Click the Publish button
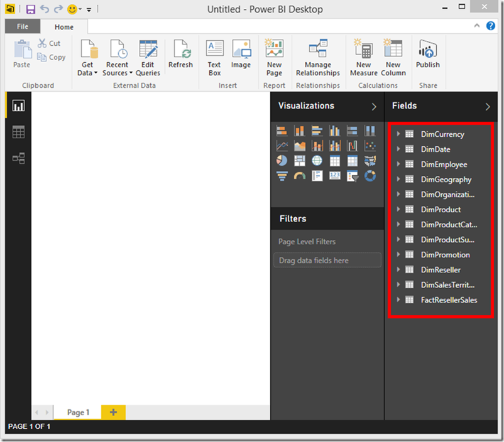Screen dimensions: 504x442 point(428,54)
